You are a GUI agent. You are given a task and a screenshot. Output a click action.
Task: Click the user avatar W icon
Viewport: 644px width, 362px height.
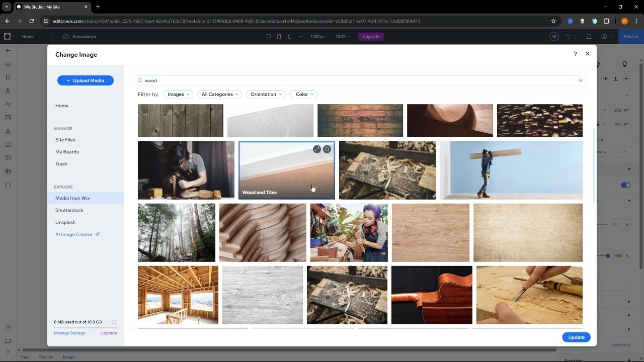click(x=554, y=36)
